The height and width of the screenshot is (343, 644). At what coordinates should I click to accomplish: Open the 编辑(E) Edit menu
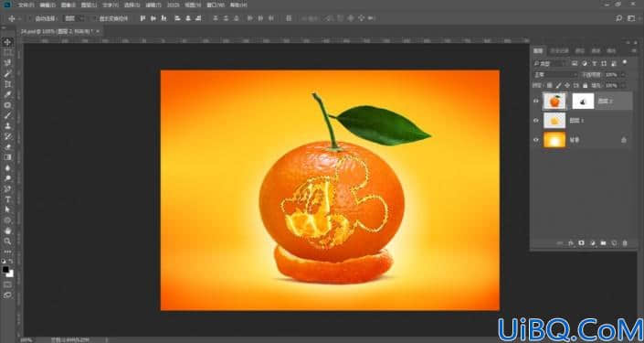click(x=48, y=5)
